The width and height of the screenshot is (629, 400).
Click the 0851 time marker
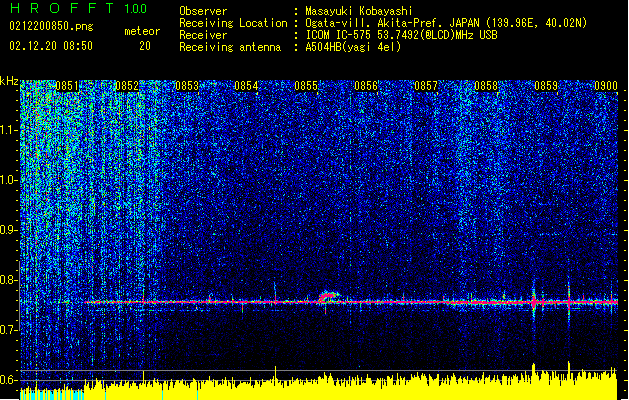tap(67, 86)
